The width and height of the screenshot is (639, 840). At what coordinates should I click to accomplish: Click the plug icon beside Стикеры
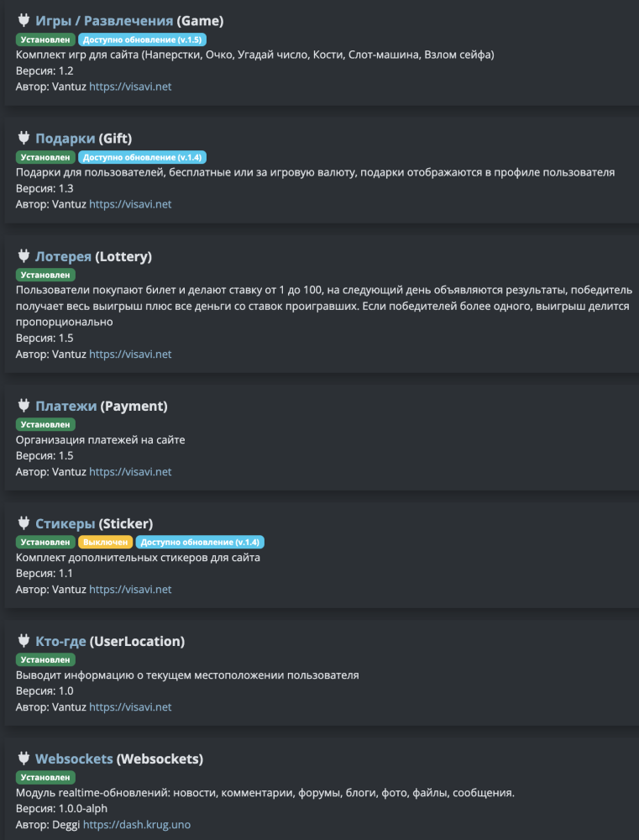tap(24, 523)
